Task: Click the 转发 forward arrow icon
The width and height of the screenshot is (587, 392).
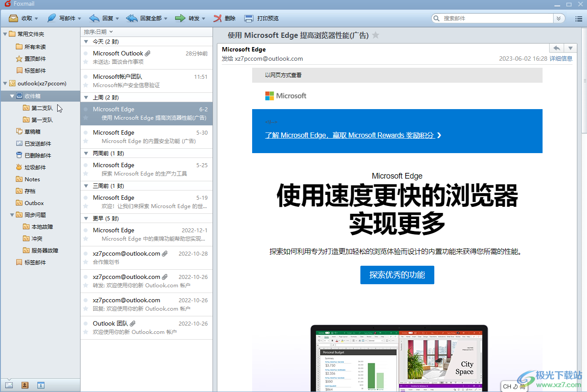Action: coord(180,18)
